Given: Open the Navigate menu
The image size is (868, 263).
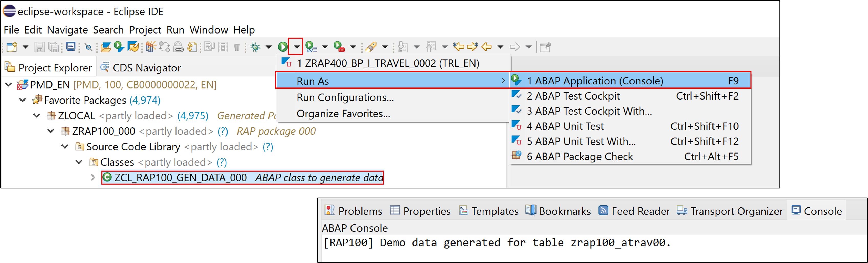Looking at the screenshot, I should [x=67, y=30].
